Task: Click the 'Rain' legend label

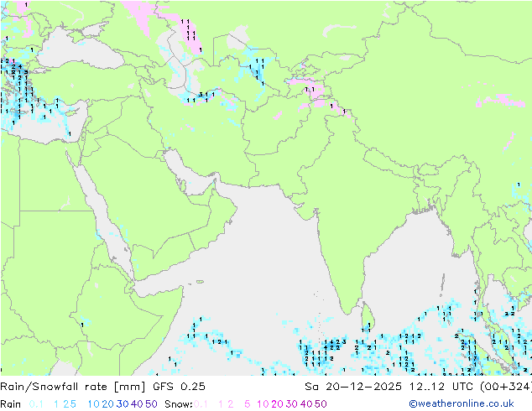Action: tap(11, 404)
